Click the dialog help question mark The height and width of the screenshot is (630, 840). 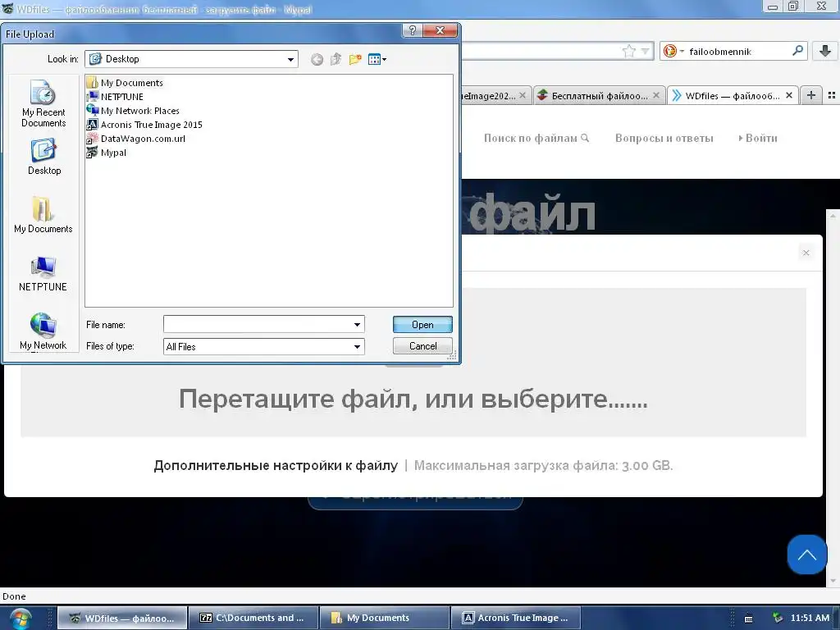coord(412,30)
